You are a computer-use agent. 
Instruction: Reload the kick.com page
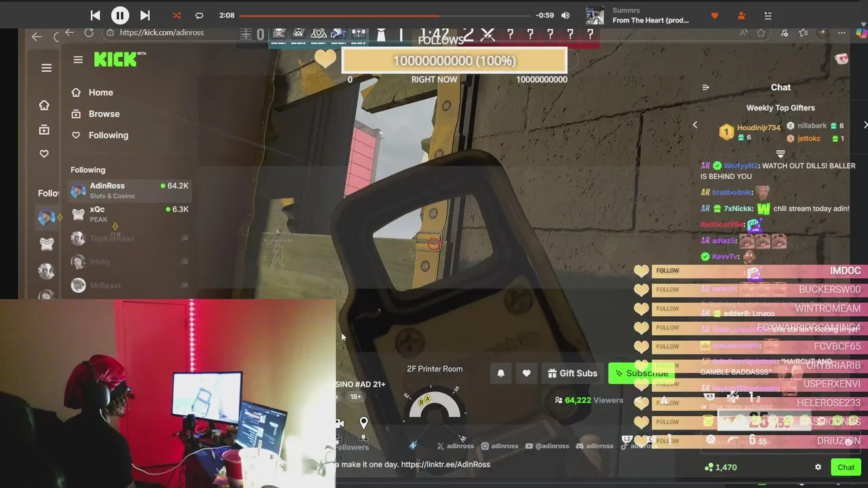(89, 33)
